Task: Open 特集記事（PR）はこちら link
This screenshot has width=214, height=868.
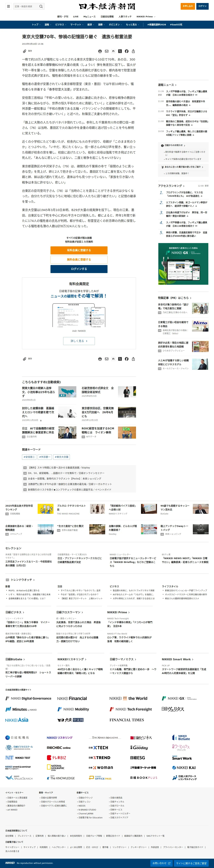Action: 174,298
